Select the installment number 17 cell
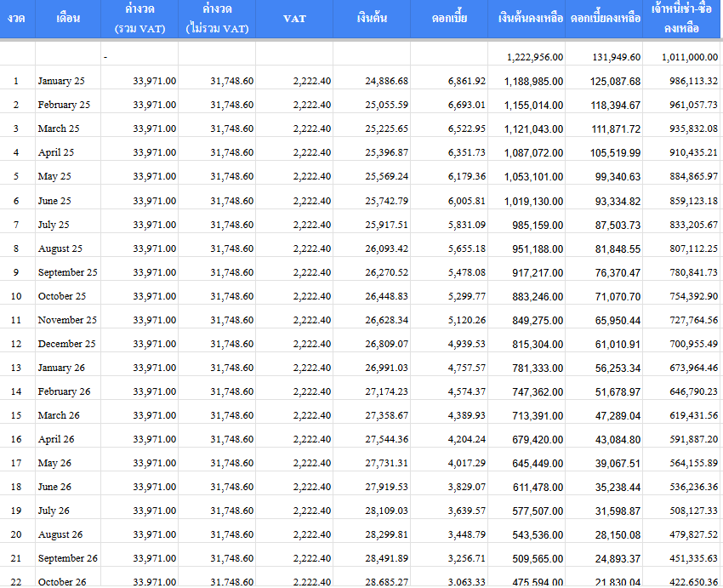This screenshot has width=723, height=588. point(17,463)
